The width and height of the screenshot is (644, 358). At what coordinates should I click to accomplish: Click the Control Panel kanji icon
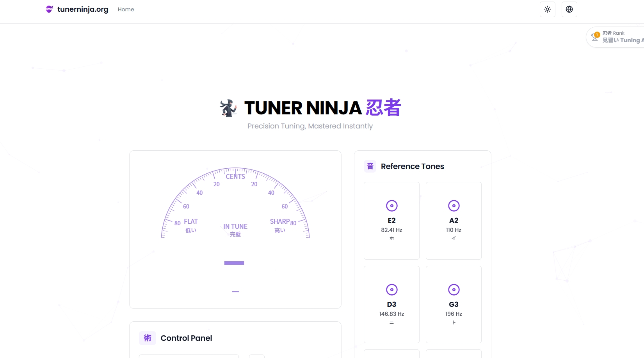[148, 338]
